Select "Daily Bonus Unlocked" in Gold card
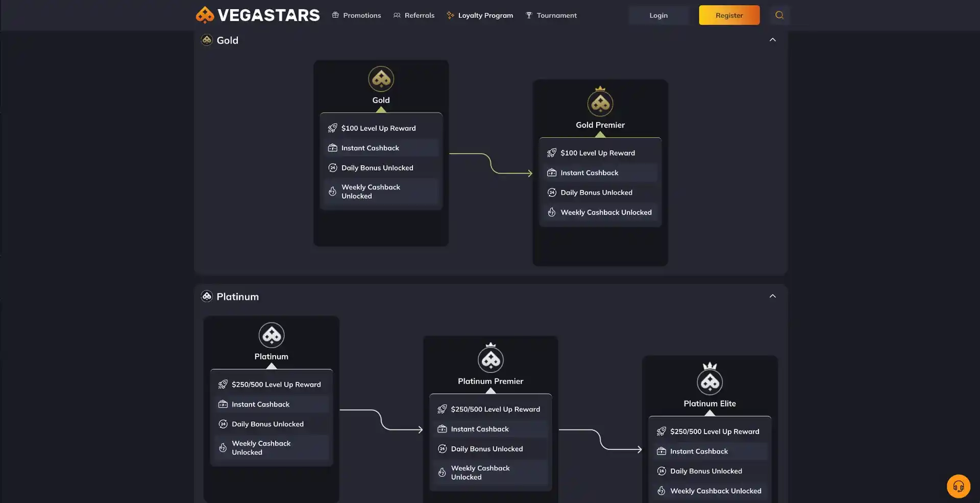 pos(377,168)
